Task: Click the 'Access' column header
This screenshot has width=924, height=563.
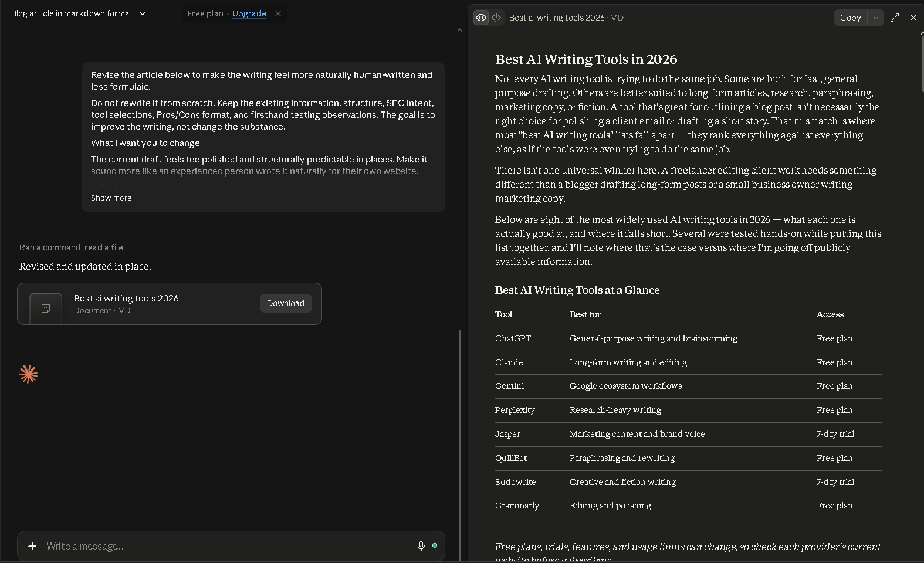Action: 830,314
